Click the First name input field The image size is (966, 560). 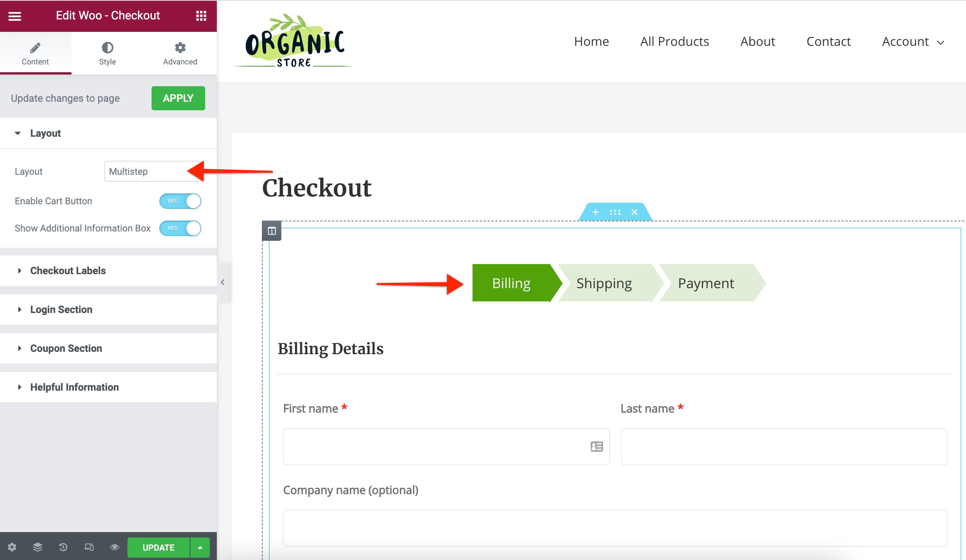click(x=446, y=447)
